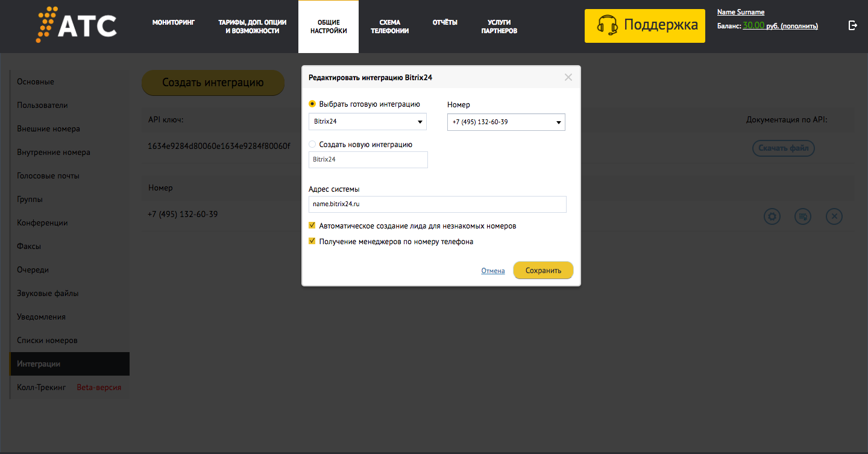This screenshot has width=868, height=454.
Task: Open the Отчёты menu
Action: [445, 22]
